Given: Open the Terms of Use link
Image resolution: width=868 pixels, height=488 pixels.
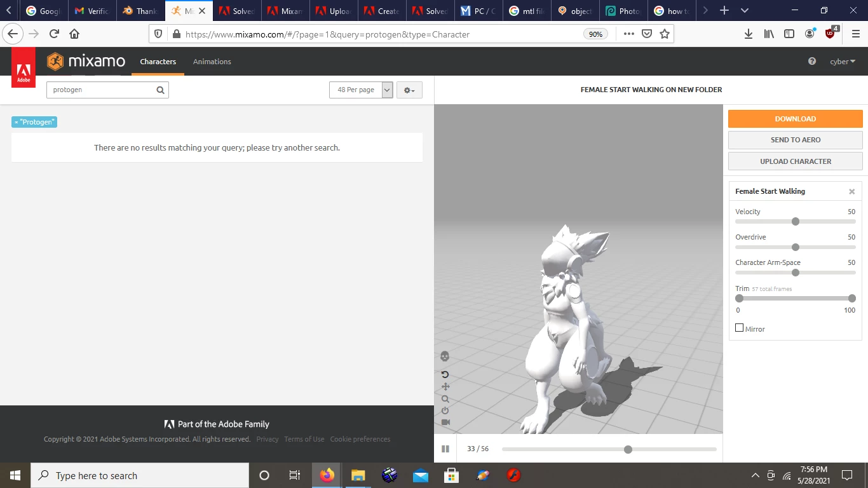Looking at the screenshot, I should point(304,439).
